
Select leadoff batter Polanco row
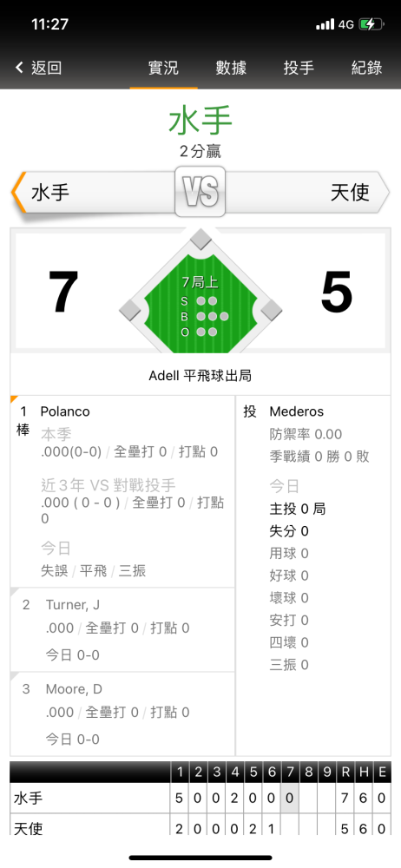point(122,491)
